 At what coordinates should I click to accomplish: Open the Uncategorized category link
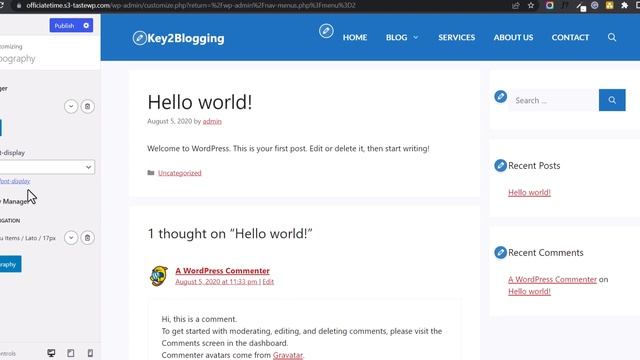point(180,173)
